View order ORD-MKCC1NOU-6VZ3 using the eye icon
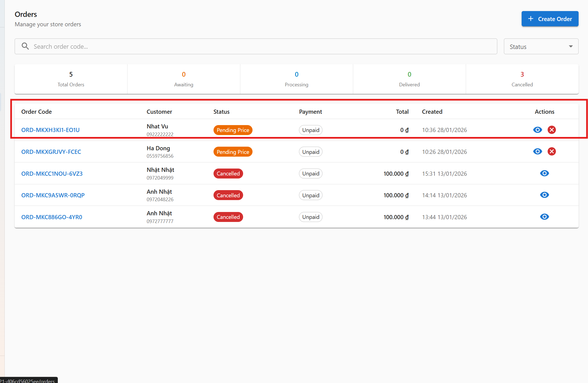This screenshot has height=383, width=588. coord(544,173)
